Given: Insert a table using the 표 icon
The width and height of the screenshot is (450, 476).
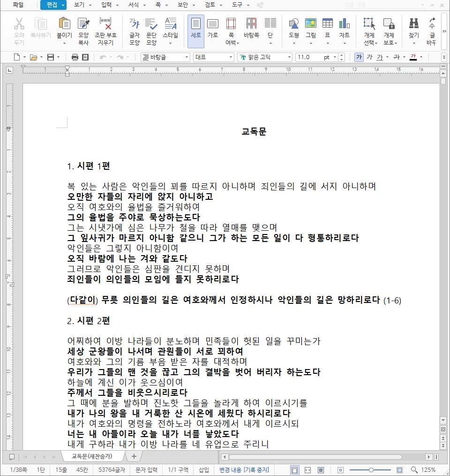Looking at the screenshot, I should [x=327, y=29].
